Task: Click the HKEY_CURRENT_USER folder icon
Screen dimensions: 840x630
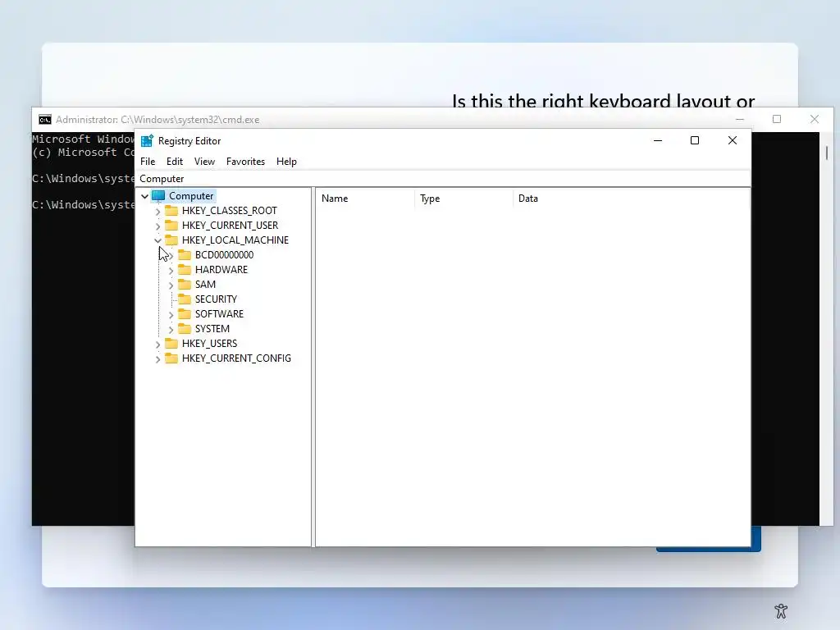Action: [171, 225]
